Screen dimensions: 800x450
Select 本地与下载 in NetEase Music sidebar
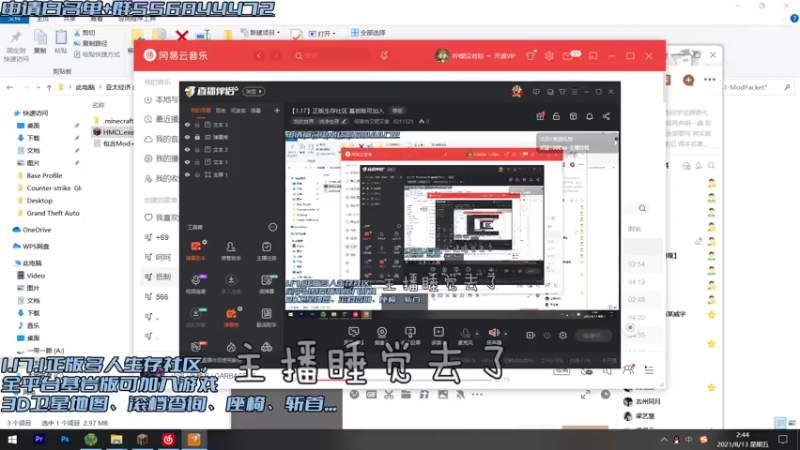[x=161, y=99]
